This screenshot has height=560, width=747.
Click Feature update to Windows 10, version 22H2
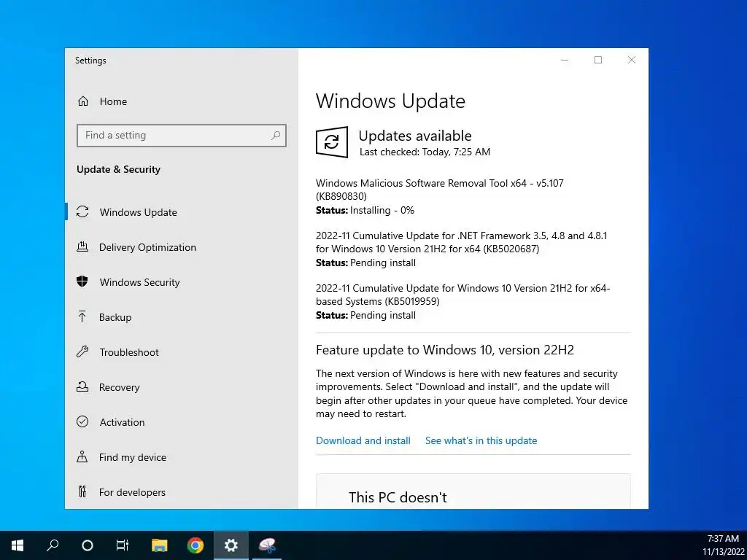[445, 350]
